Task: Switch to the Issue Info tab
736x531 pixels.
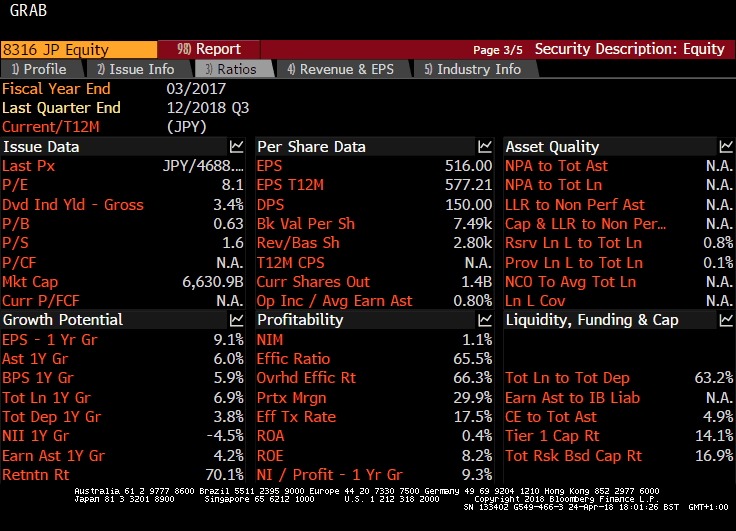Action: pos(135,69)
